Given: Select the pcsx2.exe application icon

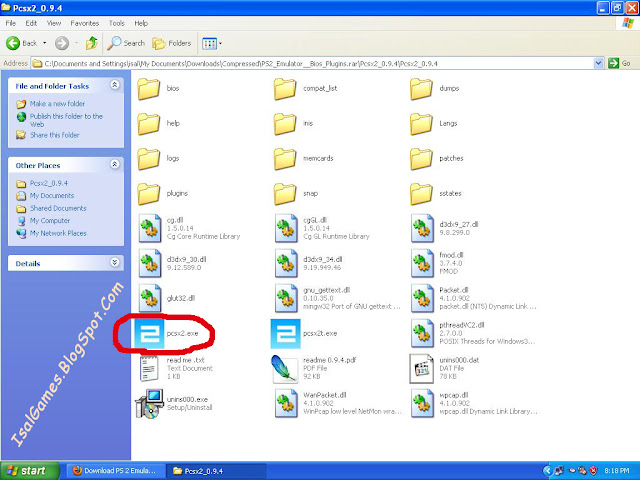Looking at the screenshot, I should [x=149, y=334].
